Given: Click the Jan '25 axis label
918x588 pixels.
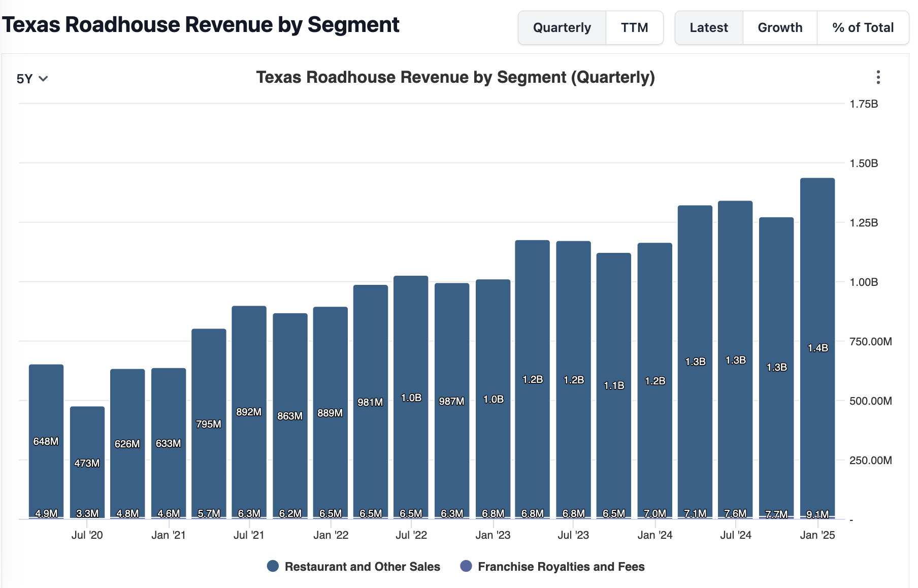Looking at the screenshot, I should pyautogui.click(x=817, y=535).
